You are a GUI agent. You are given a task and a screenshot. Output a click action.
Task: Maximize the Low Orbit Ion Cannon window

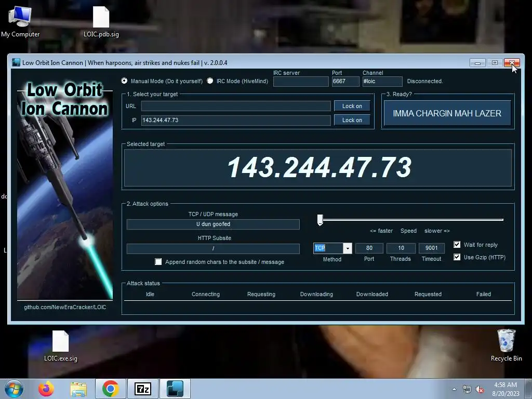click(495, 63)
